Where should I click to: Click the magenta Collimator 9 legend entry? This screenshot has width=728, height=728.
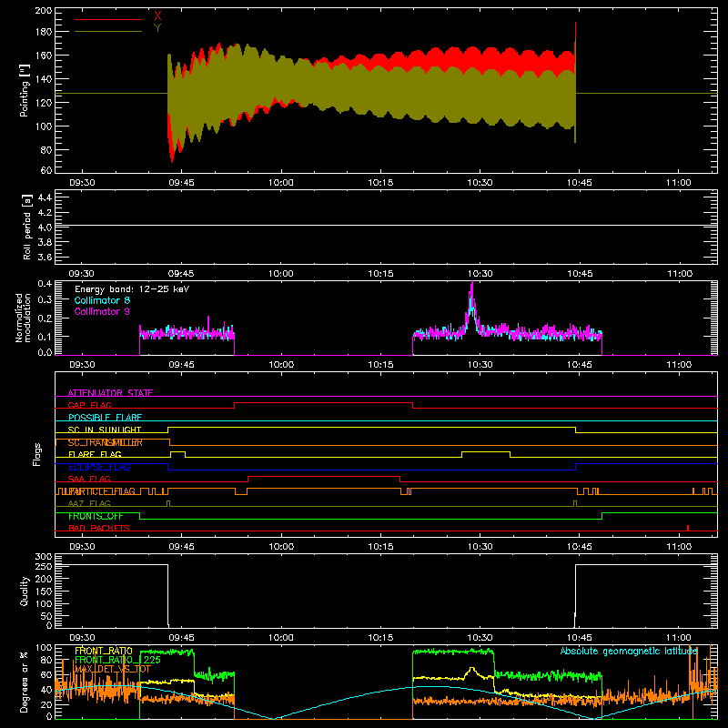click(x=102, y=311)
